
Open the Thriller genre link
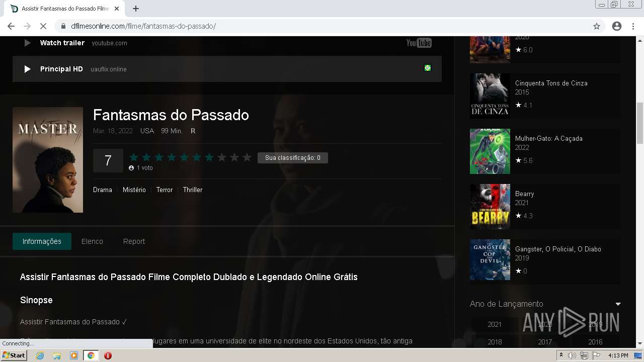point(193,190)
